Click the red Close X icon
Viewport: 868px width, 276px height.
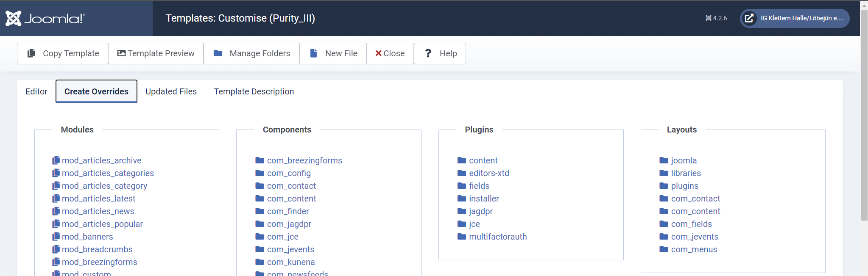pos(378,53)
